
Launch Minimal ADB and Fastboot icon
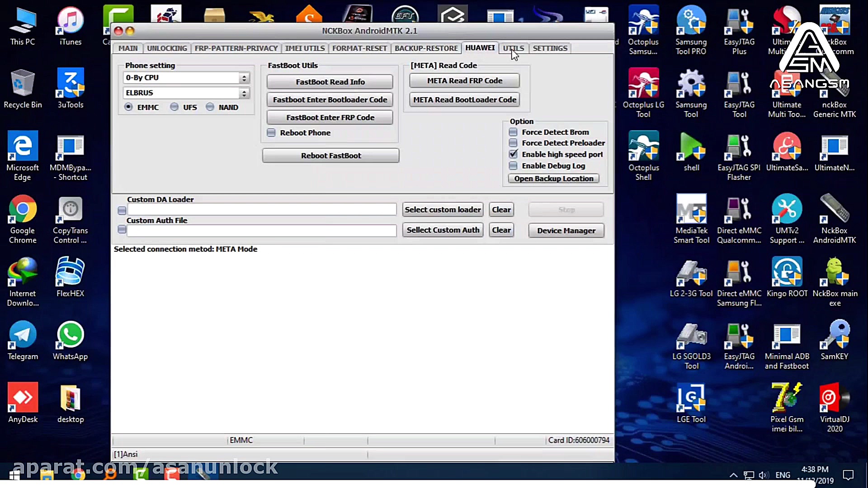click(787, 345)
